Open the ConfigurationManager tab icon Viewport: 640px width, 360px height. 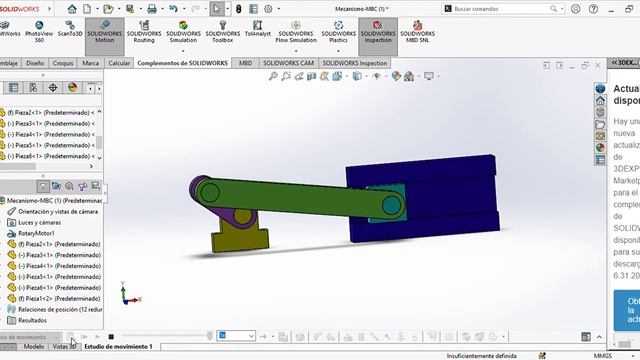(33, 87)
